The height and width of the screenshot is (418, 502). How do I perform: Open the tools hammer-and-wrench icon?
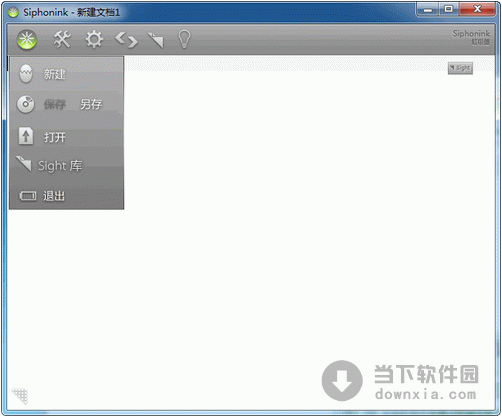(62, 39)
